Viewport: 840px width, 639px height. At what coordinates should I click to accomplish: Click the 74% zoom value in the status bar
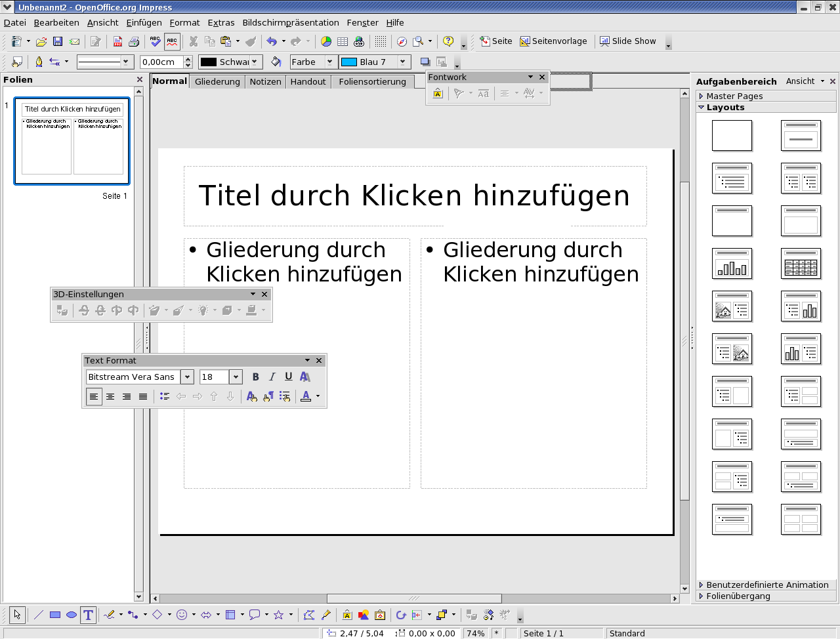pyautogui.click(x=476, y=633)
